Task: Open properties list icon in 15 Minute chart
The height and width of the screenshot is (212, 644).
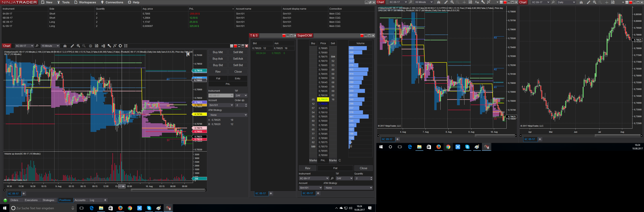Action: (x=126, y=46)
